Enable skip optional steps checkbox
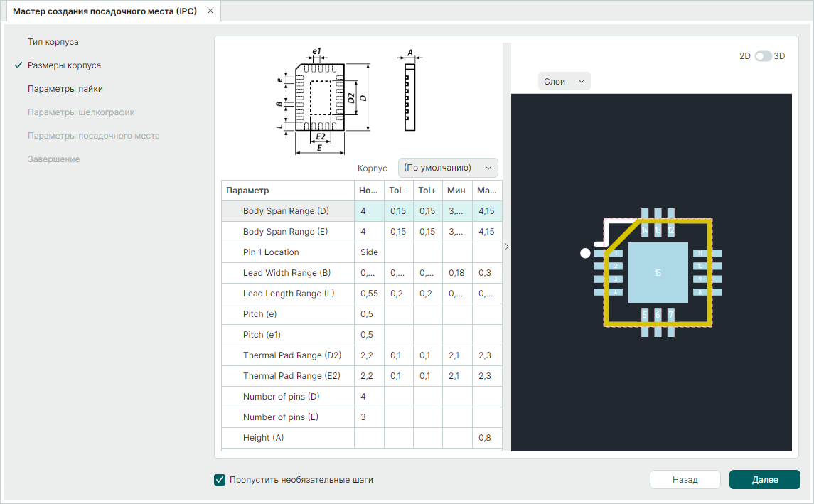Viewport: 814px width, 504px height. pos(220,480)
